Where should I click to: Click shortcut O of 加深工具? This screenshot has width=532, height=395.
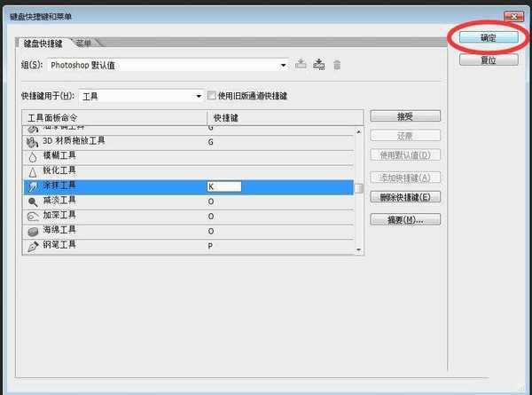[211, 217]
